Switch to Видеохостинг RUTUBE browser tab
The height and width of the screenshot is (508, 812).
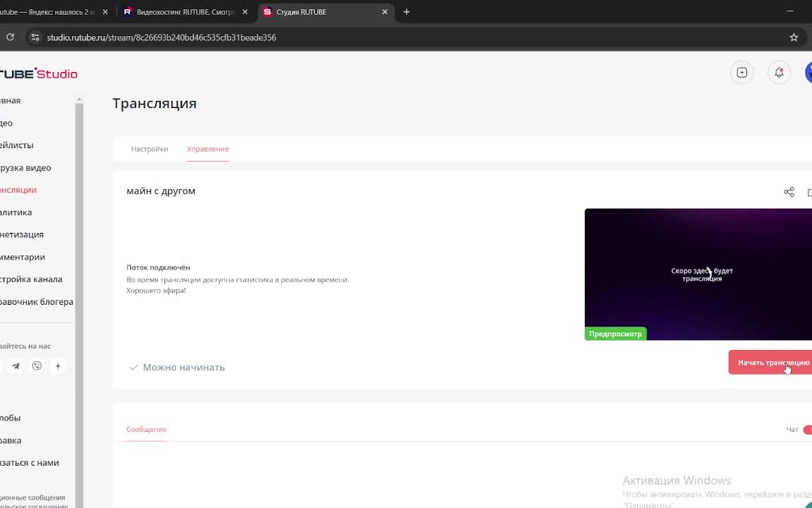(186, 12)
